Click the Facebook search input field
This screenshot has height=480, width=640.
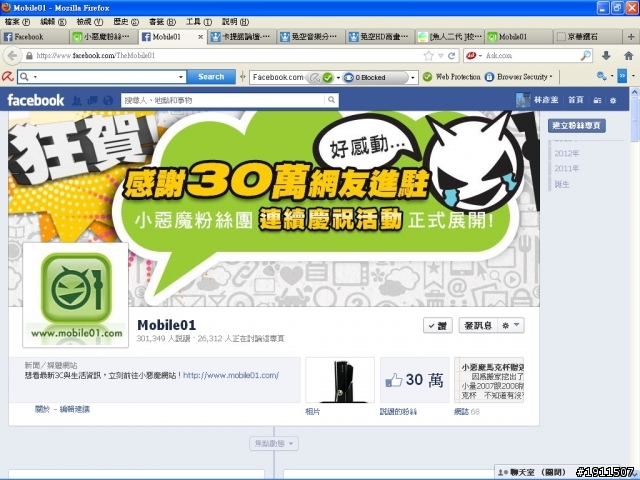click(224, 100)
